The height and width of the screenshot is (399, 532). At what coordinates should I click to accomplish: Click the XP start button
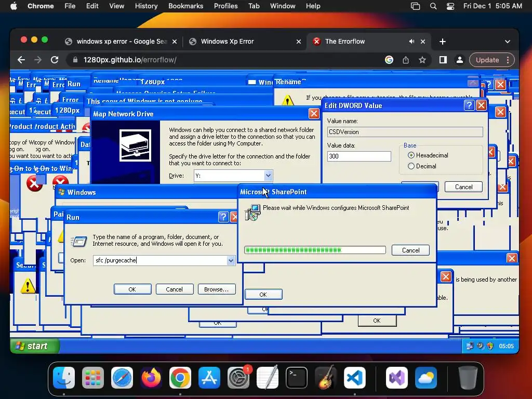click(35, 346)
